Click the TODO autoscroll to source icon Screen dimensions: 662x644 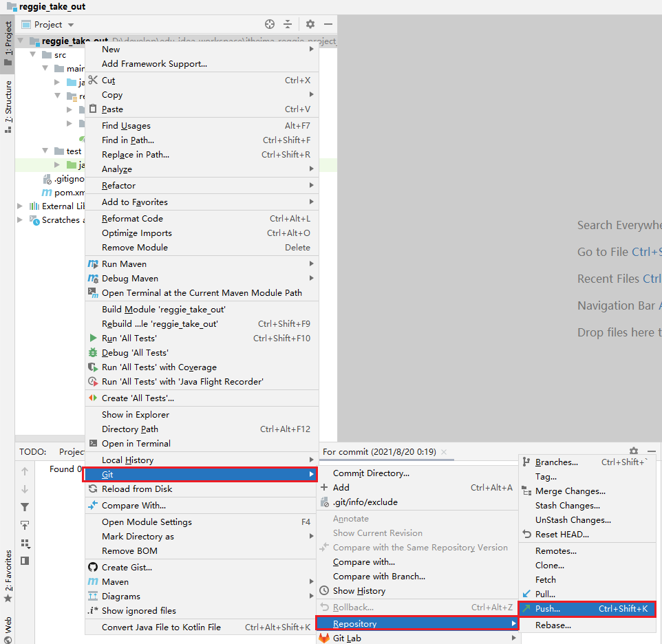(x=25, y=525)
